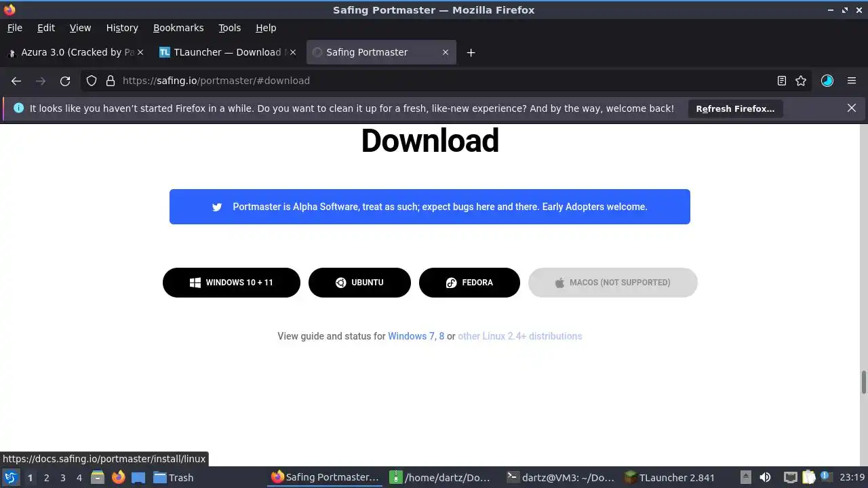The height and width of the screenshot is (488, 868).
Task: Click the Portmaster Alpha Software banner
Action: pyautogui.click(x=430, y=207)
